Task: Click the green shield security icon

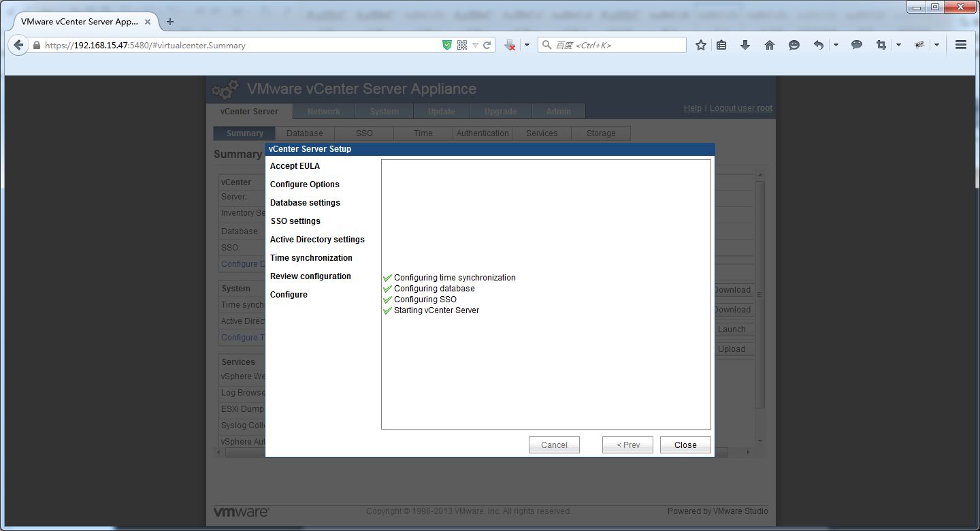Action: [x=447, y=45]
